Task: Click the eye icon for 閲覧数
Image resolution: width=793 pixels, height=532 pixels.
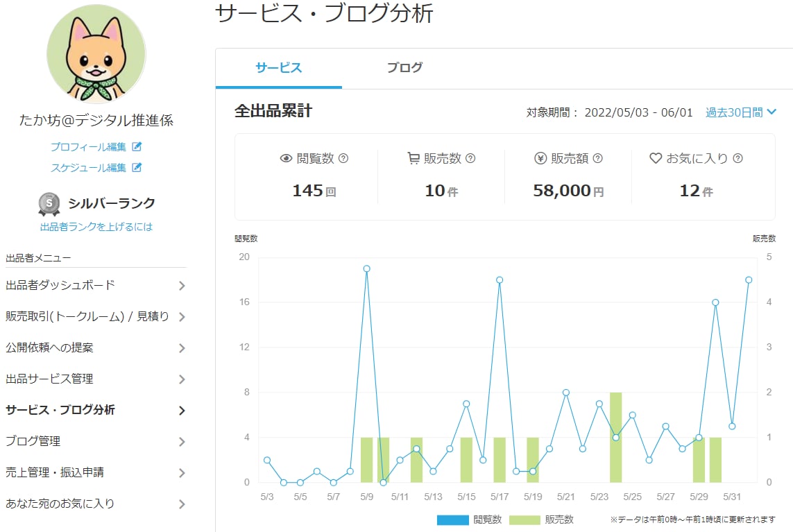Action: point(286,158)
